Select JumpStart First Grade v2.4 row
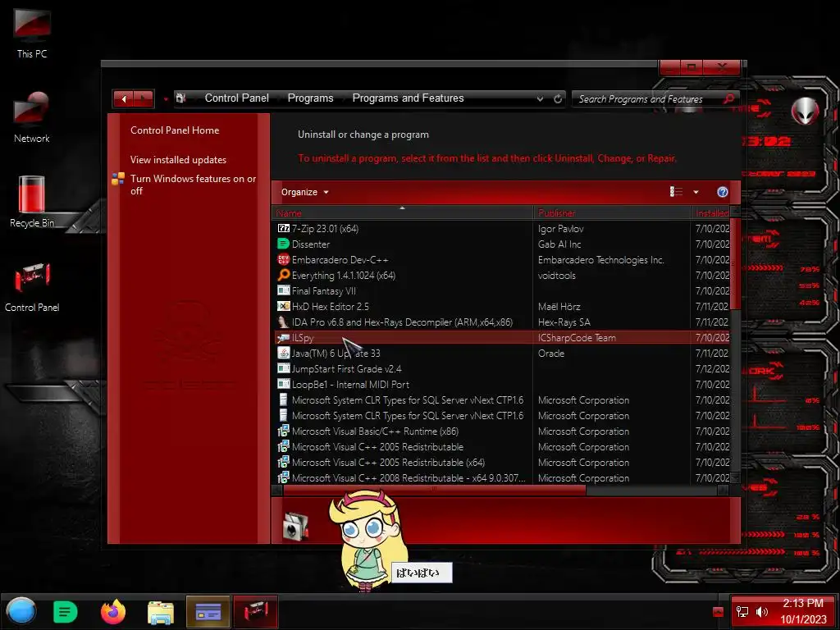 point(501,368)
